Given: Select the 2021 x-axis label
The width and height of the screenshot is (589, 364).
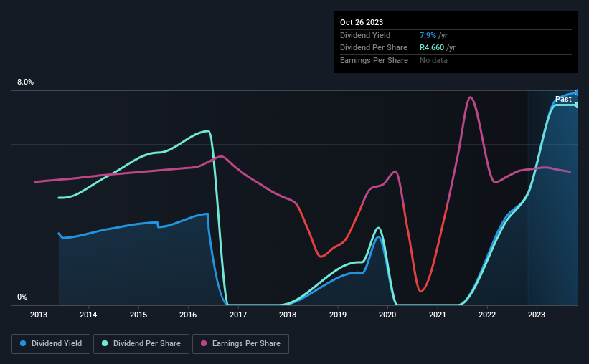Looking at the screenshot, I should pos(437,315).
